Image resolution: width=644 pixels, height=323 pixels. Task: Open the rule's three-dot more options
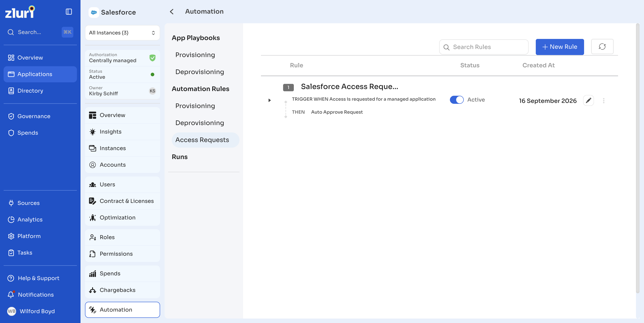(604, 100)
